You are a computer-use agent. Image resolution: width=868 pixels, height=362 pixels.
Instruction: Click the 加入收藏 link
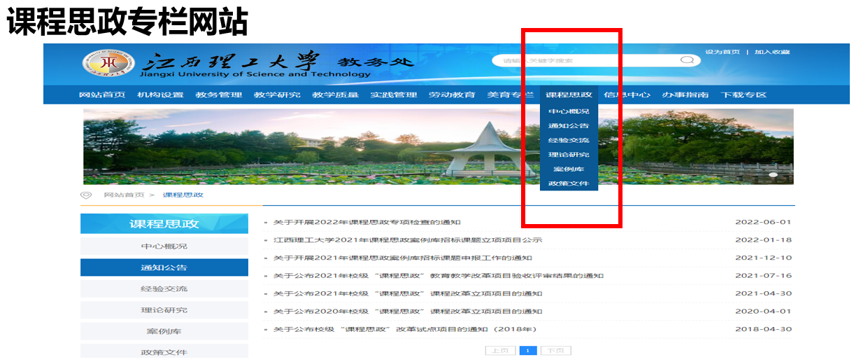[771, 52]
